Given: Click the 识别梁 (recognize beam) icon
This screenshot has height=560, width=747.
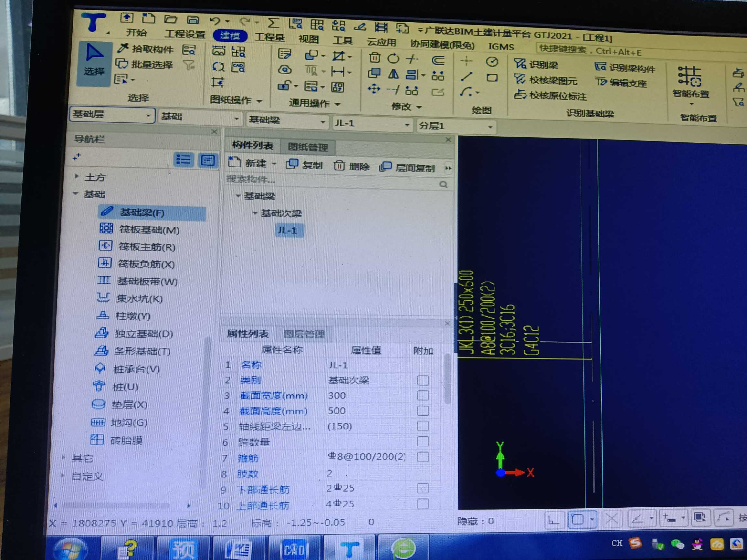Looking at the screenshot, I should tap(520, 64).
